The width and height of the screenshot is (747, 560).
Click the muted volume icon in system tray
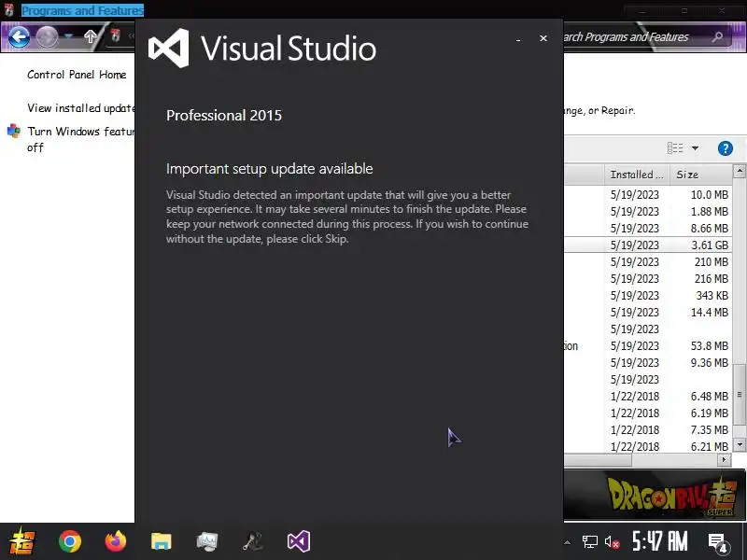(x=612, y=542)
